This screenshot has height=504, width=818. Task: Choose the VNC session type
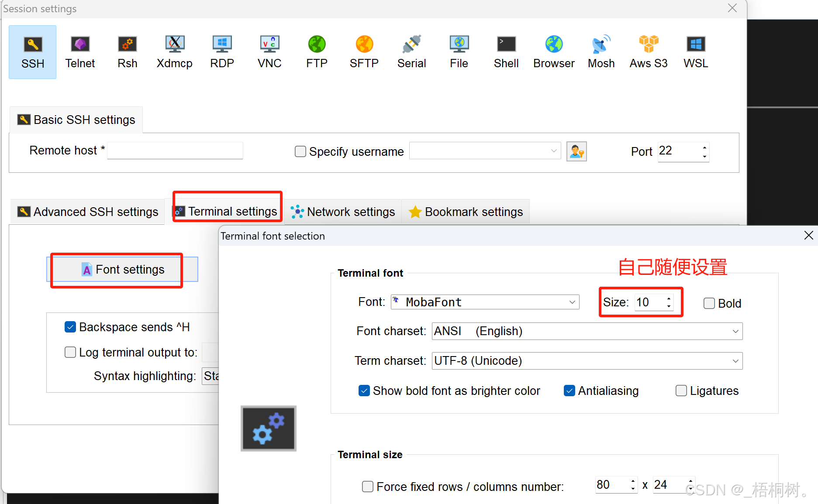point(269,52)
